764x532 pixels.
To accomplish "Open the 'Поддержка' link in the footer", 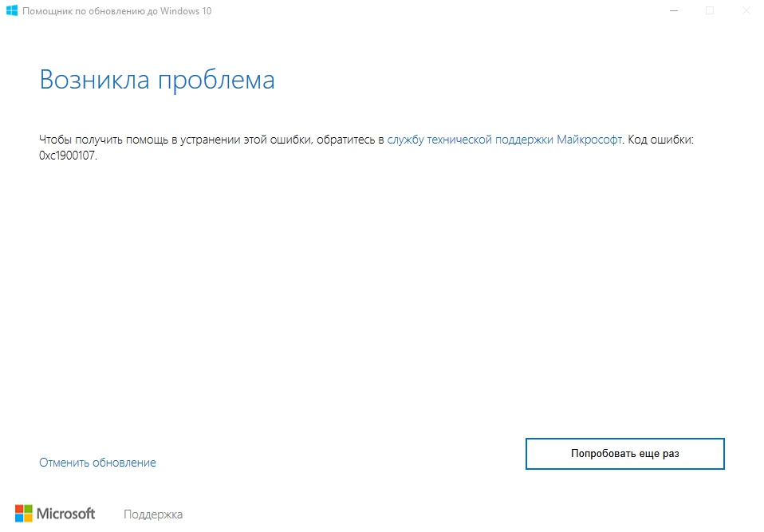I will pyautogui.click(x=153, y=514).
